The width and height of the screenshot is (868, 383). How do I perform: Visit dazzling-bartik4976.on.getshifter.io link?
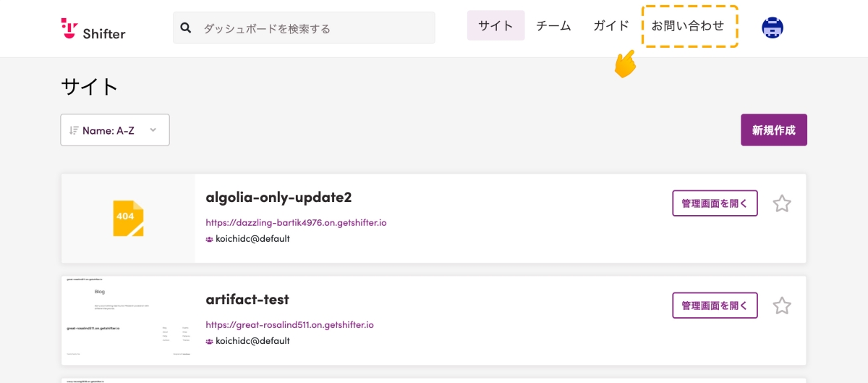(296, 222)
